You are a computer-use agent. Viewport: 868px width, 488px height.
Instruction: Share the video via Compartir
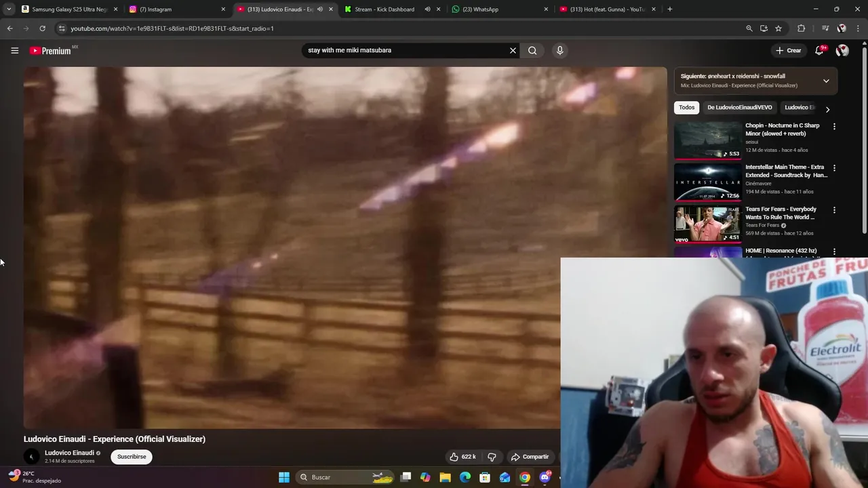pos(530,457)
